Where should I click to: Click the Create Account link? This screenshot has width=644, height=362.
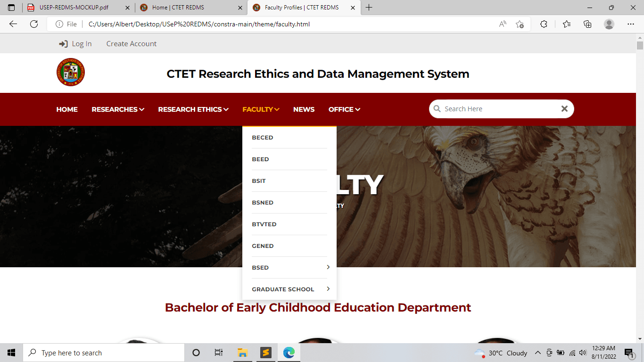pyautogui.click(x=132, y=44)
